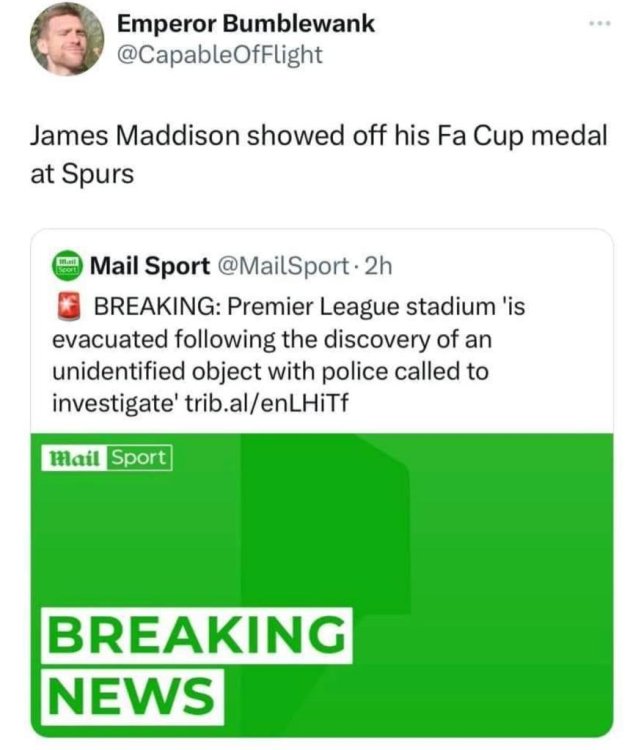Click the BREAKING headline box on image
644x750 pixels.
197,635
